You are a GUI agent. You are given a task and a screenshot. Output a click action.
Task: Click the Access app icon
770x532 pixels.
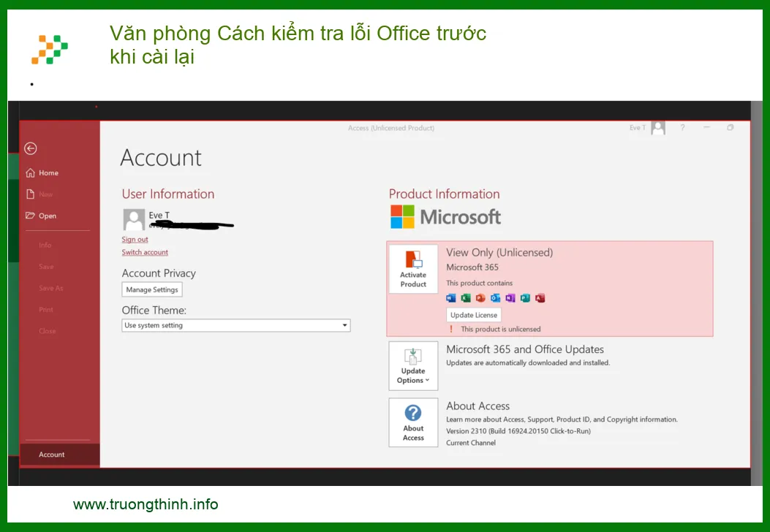[540, 298]
